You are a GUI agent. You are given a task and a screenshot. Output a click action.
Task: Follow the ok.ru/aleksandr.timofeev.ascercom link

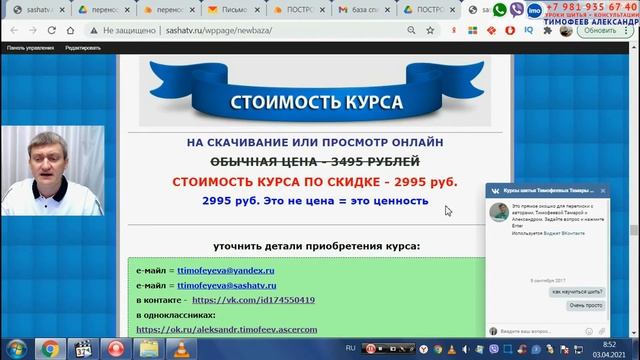click(227, 329)
